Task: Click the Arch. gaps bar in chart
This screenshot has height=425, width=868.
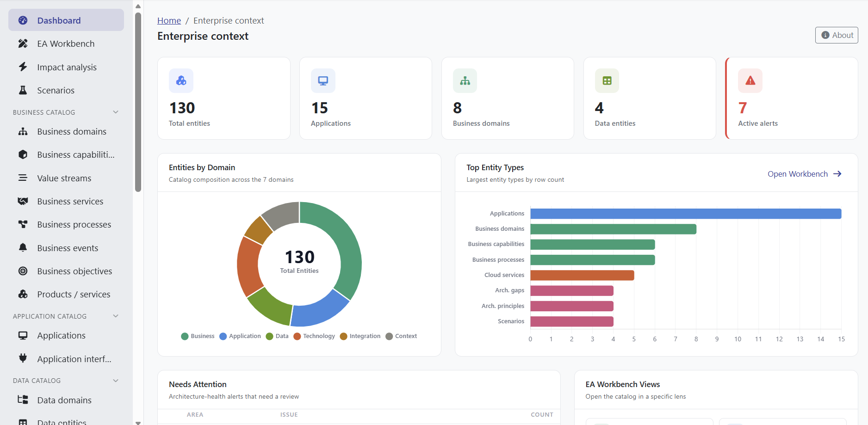Action: (572, 290)
